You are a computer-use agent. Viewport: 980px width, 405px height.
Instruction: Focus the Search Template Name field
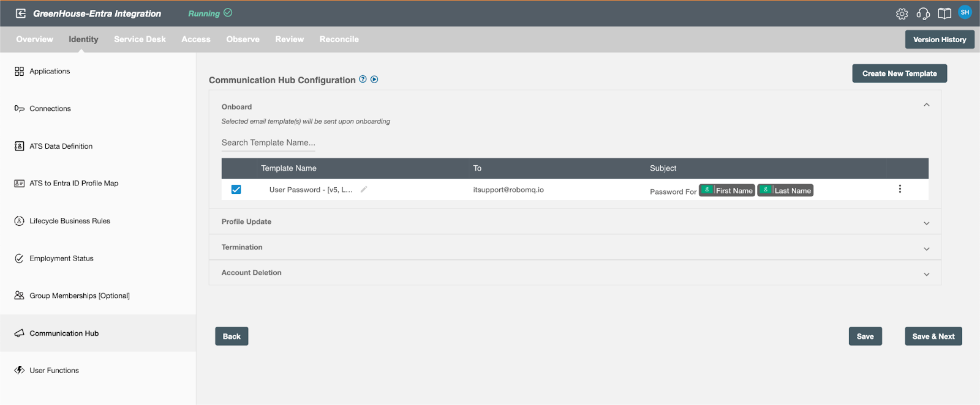pyautogui.click(x=268, y=143)
